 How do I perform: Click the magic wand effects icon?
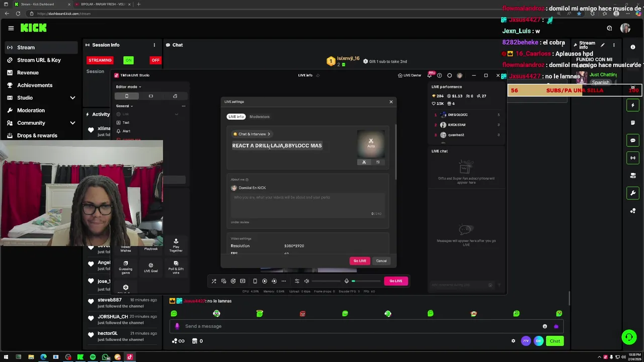coord(214,281)
